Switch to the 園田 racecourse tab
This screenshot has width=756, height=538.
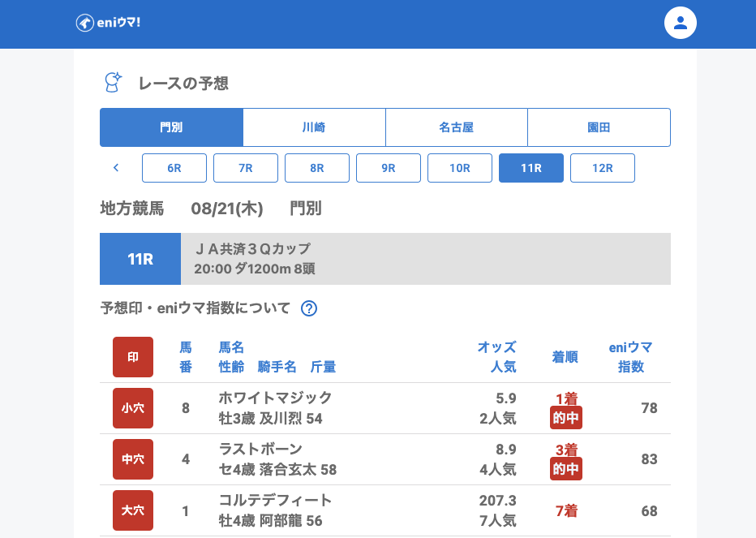tap(599, 127)
